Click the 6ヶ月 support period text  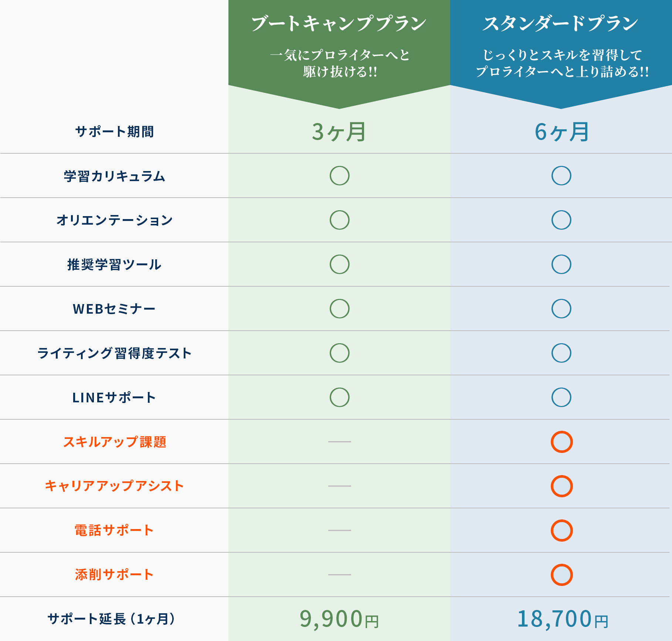pos(561,132)
